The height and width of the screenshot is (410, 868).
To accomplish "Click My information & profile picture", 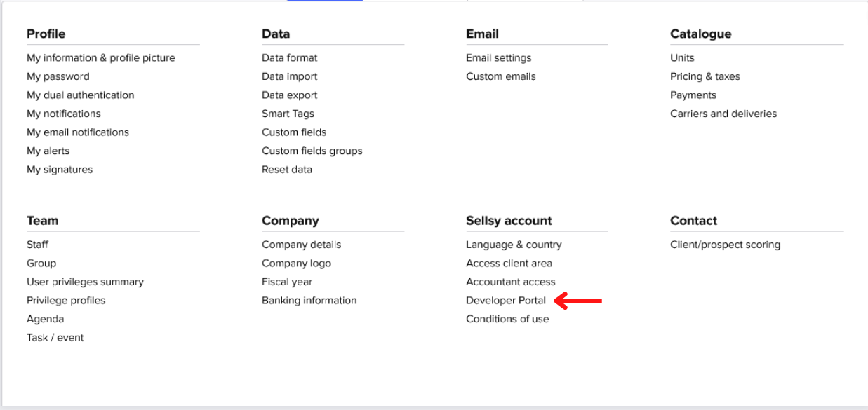I will [x=101, y=58].
